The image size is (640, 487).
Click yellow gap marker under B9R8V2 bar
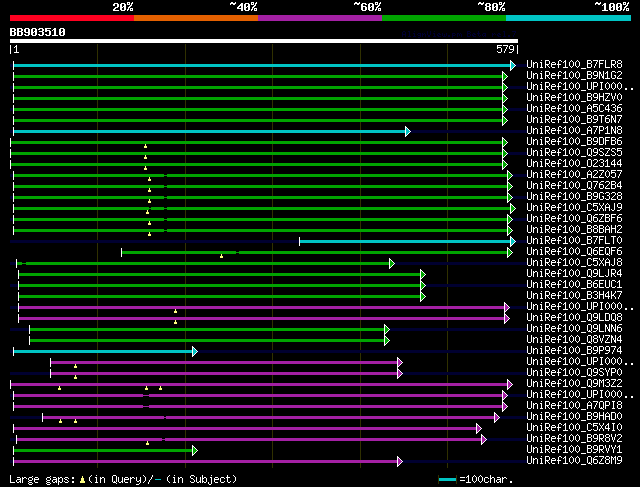(147, 443)
